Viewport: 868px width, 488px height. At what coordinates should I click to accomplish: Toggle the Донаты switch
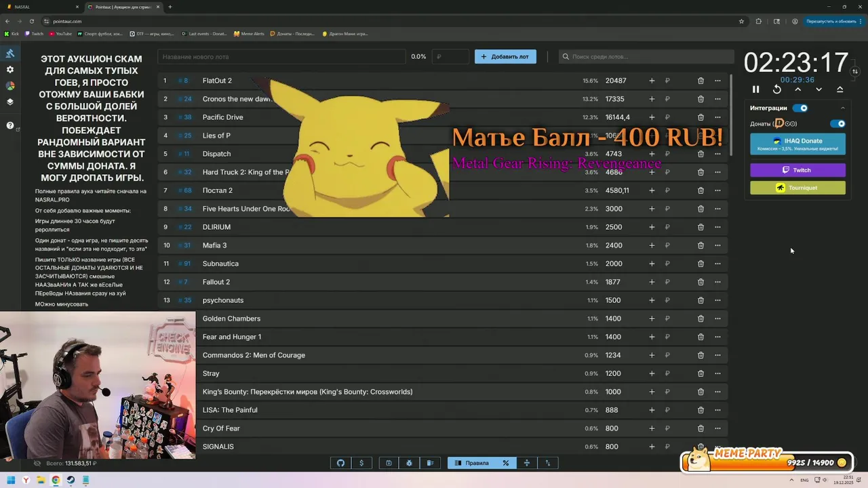[838, 123]
